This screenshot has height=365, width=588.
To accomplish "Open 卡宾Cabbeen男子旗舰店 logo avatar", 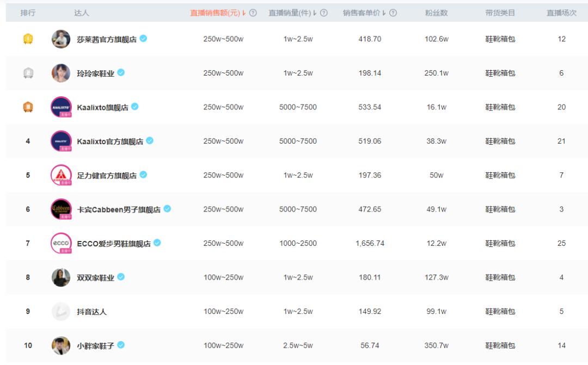I will tap(61, 209).
